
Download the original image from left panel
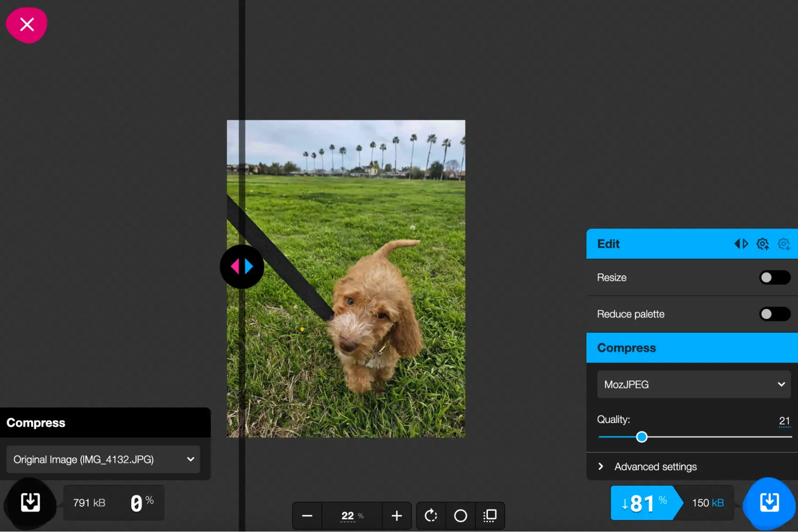pos(30,502)
